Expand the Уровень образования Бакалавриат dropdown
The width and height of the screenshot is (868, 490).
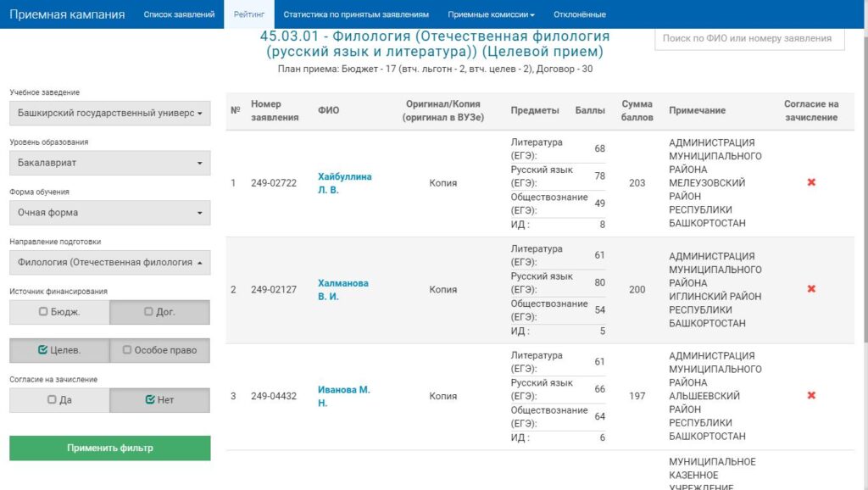click(110, 163)
